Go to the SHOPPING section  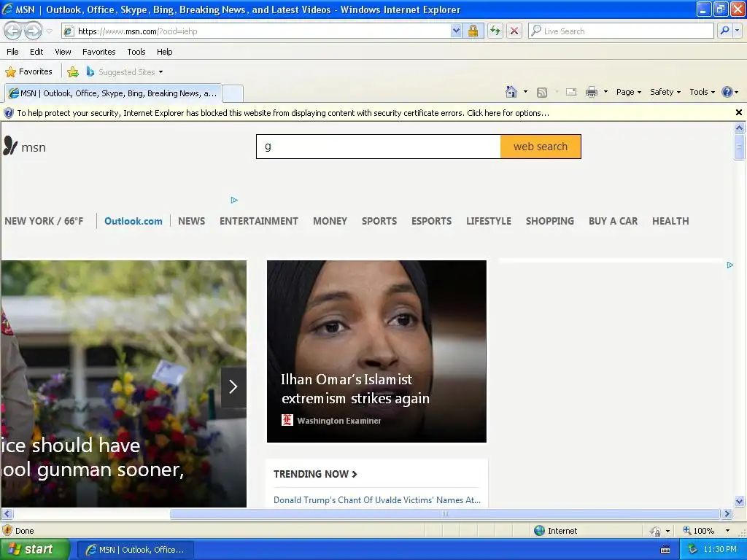550,222
